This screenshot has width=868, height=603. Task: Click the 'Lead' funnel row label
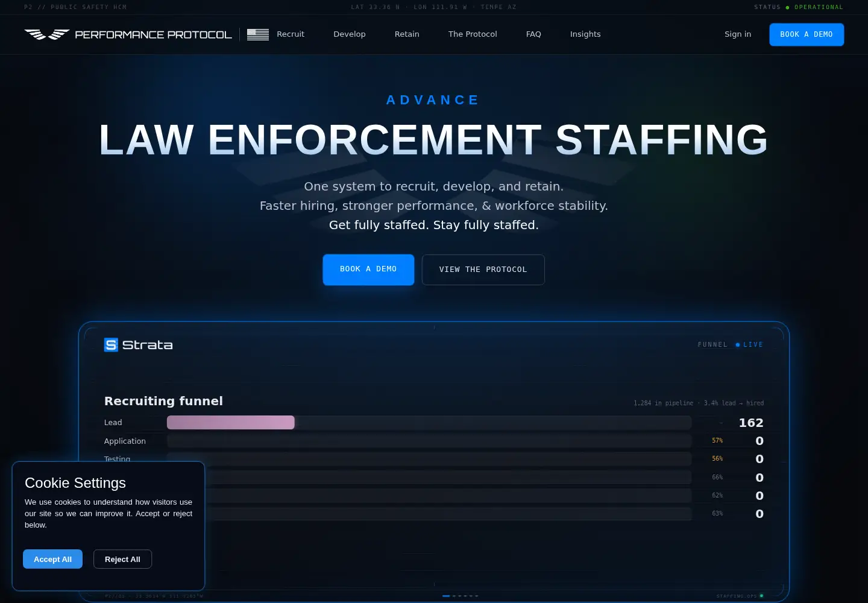(113, 423)
